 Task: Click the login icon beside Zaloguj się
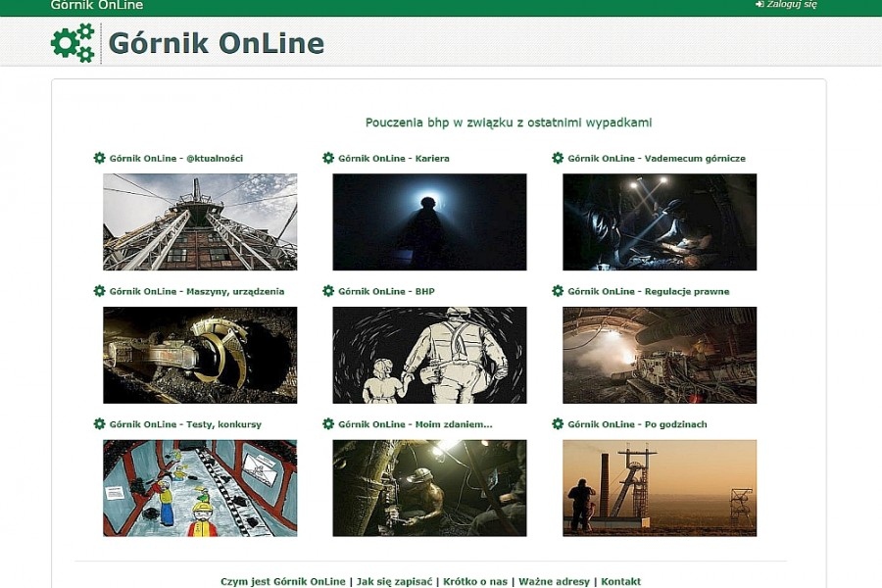click(759, 5)
